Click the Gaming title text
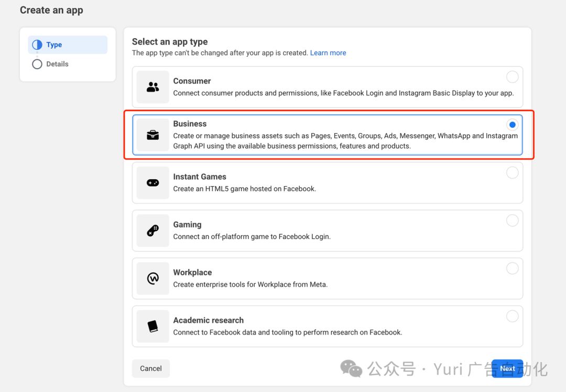The width and height of the screenshot is (566, 392). pyautogui.click(x=187, y=224)
